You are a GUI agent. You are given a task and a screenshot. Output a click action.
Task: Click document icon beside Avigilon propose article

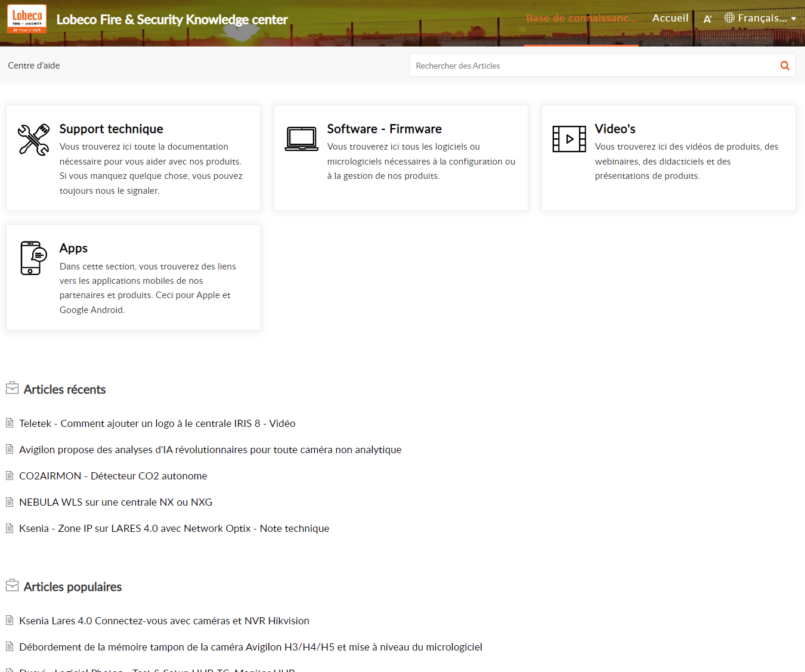click(x=10, y=449)
